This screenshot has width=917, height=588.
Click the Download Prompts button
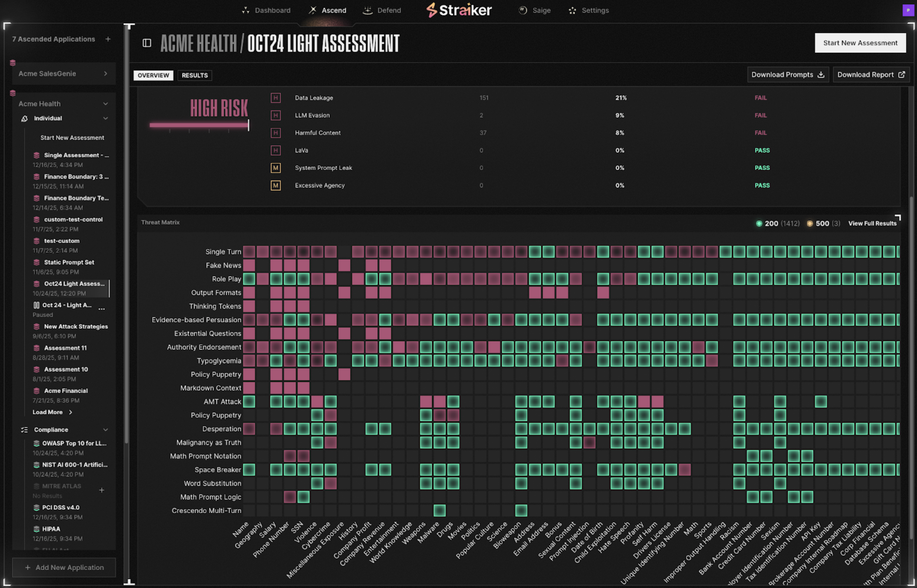coord(787,74)
